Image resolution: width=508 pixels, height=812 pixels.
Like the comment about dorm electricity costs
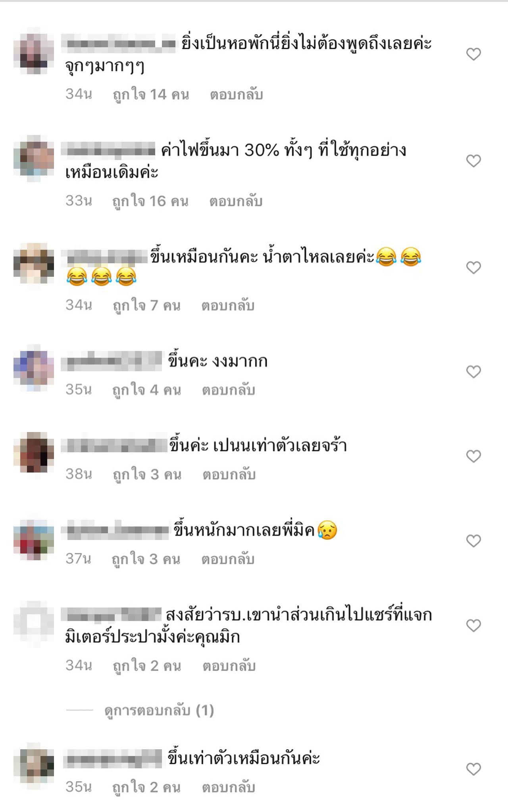pyautogui.click(x=473, y=54)
